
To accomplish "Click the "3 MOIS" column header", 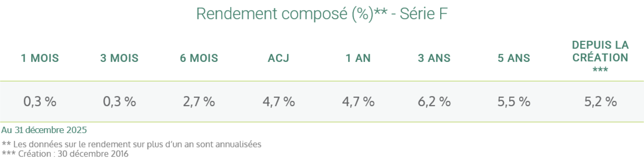I will pos(119,58).
